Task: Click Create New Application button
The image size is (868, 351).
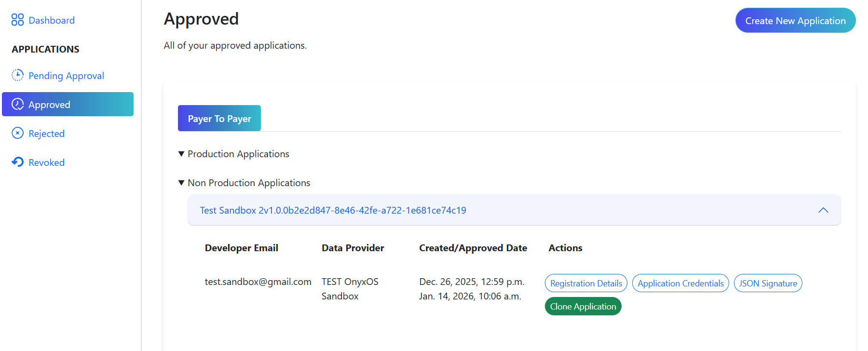Action: point(795,21)
